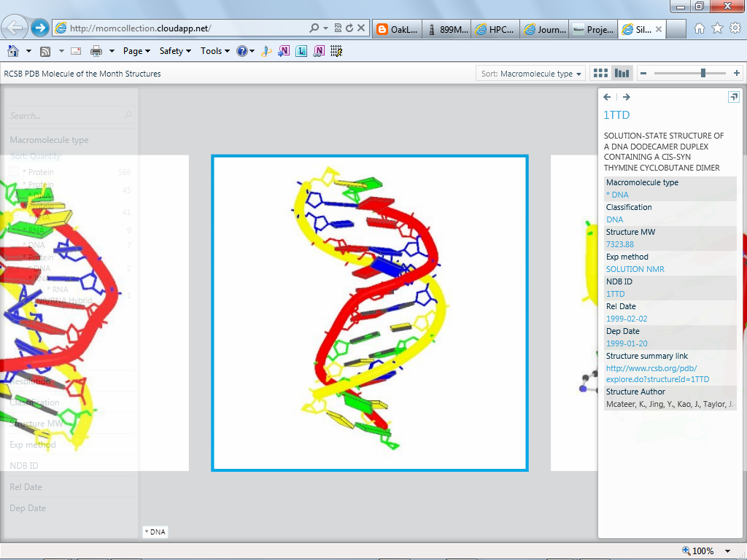Tick the first Protein filter checkbox
Image resolution: width=747 pixels, height=560 pixels.
click(x=15, y=171)
